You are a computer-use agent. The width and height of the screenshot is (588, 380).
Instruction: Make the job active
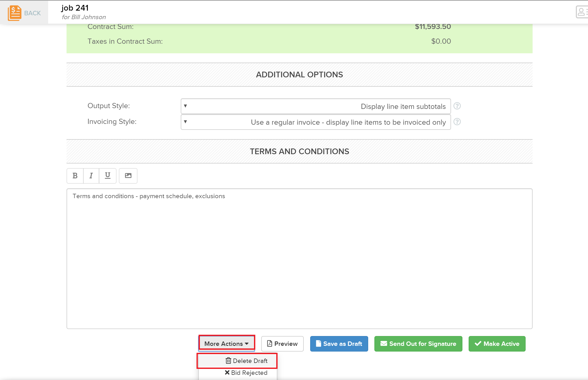(x=497, y=344)
